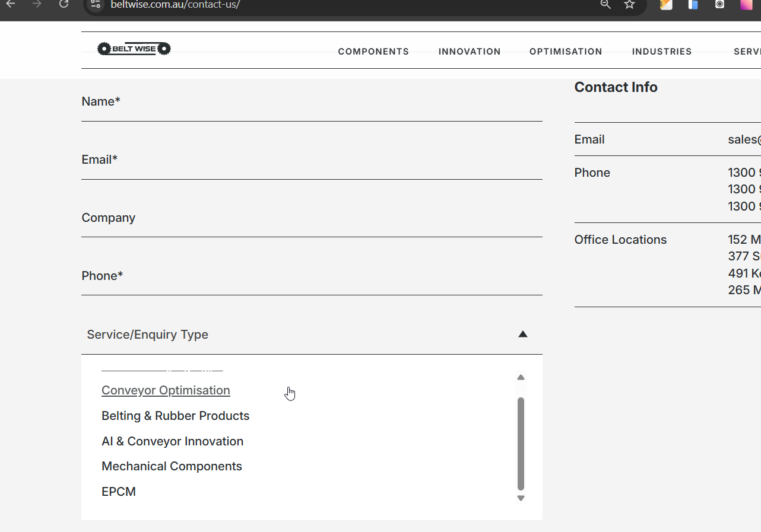This screenshot has width=761, height=532.
Task: Click the Belt Wise logo
Action: point(134,49)
